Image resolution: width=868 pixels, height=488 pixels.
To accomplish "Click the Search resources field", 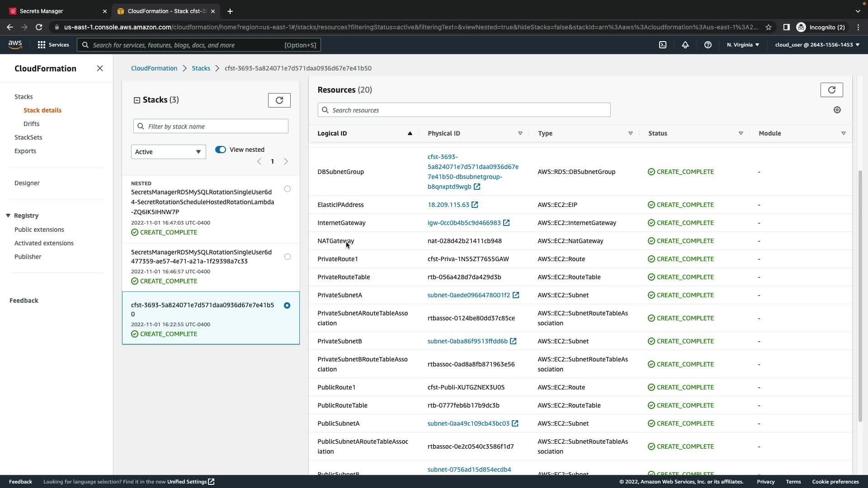I will tap(464, 110).
